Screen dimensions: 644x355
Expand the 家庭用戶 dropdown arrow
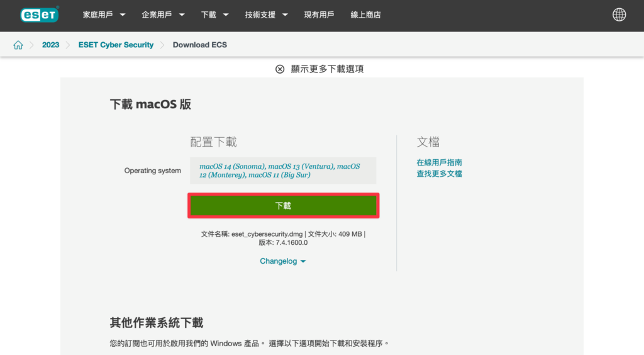click(123, 15)
